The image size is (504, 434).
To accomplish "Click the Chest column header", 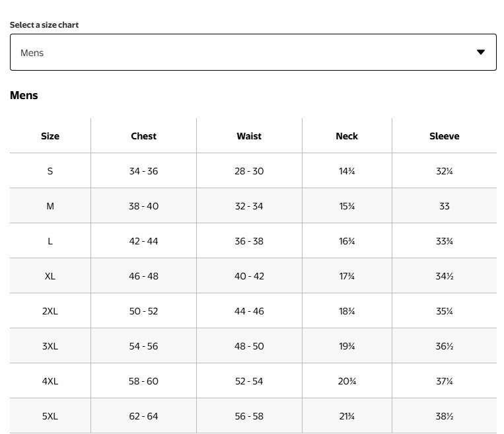I will (143, 136).
